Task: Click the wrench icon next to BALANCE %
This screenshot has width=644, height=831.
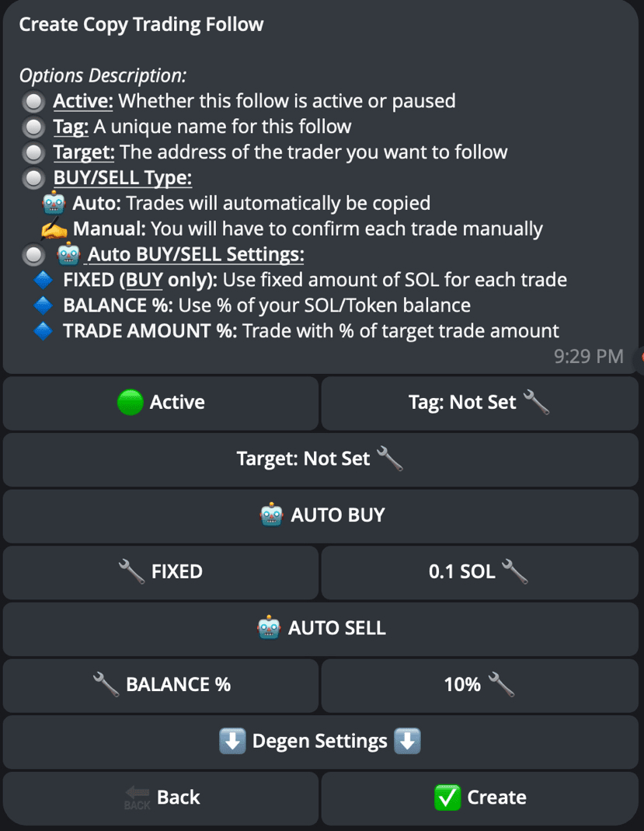Action: [105, 685]
